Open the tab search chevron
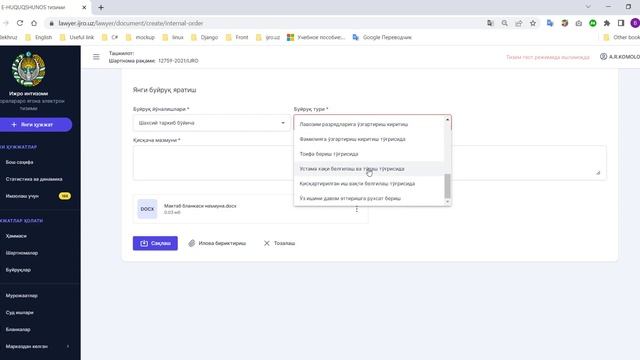640x360 pixels. click(x=588, y=7)
